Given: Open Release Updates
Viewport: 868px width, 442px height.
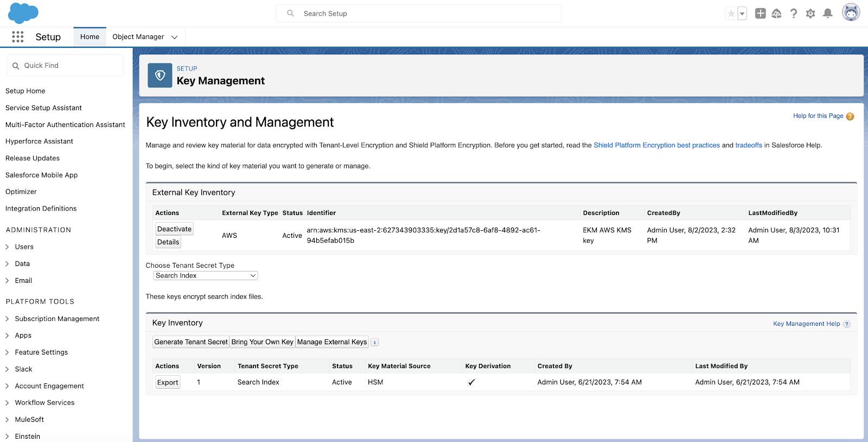Looking at the screenshot, I should (x=33, y=158).
